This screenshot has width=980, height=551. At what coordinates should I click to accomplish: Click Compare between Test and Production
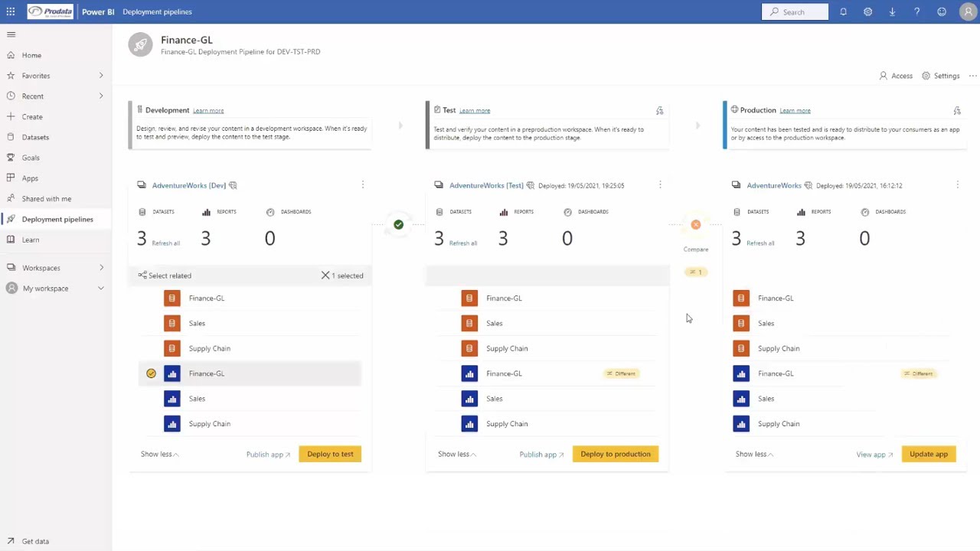coord(696,249)
